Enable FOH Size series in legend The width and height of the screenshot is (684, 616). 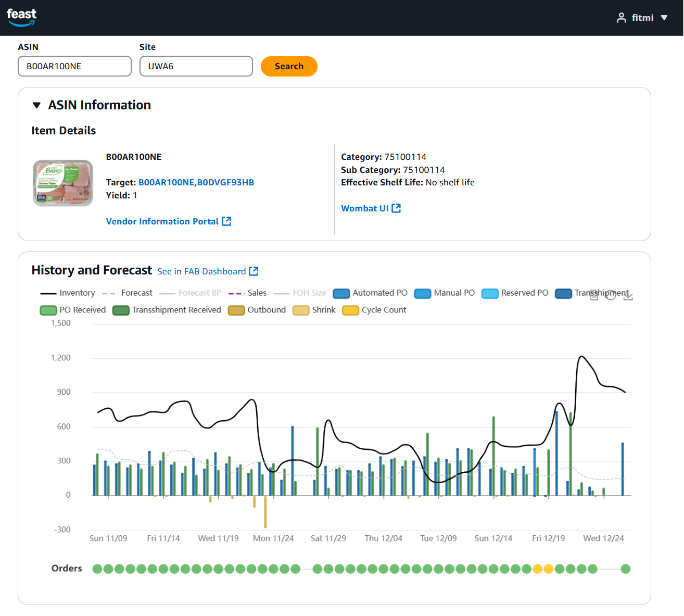click(x=300, y=293)
